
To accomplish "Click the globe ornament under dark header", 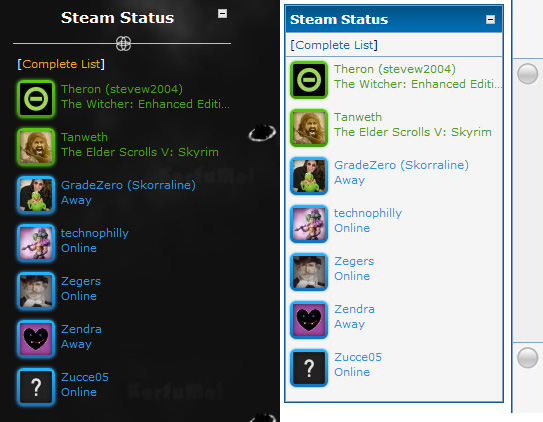I will coord(123,44).
